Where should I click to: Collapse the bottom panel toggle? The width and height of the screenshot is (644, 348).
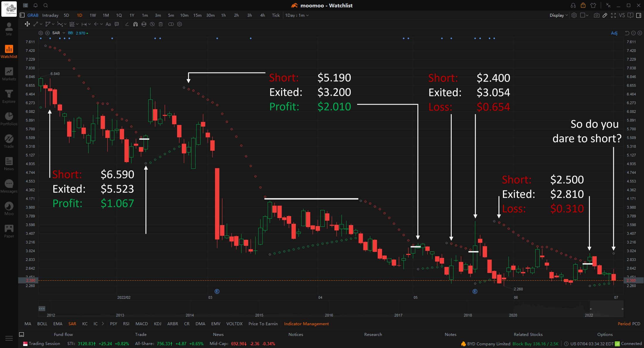21,334
